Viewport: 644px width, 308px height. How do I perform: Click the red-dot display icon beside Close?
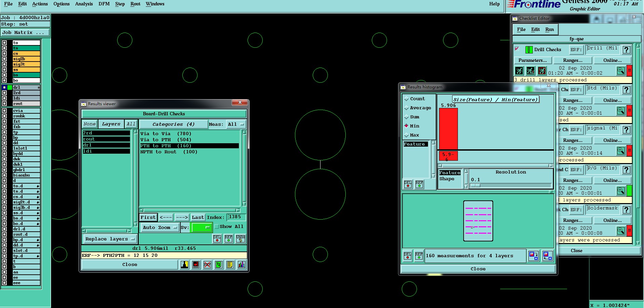point(196,265)
